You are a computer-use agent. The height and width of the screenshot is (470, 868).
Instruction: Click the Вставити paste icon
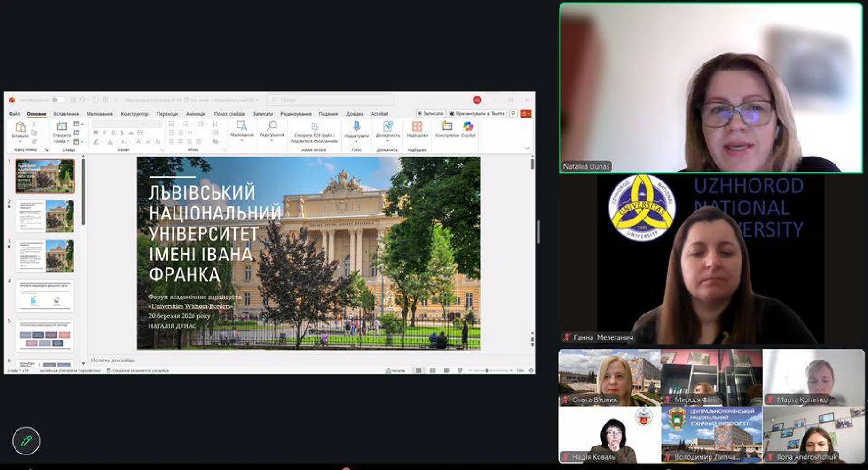tap(20, 127)
